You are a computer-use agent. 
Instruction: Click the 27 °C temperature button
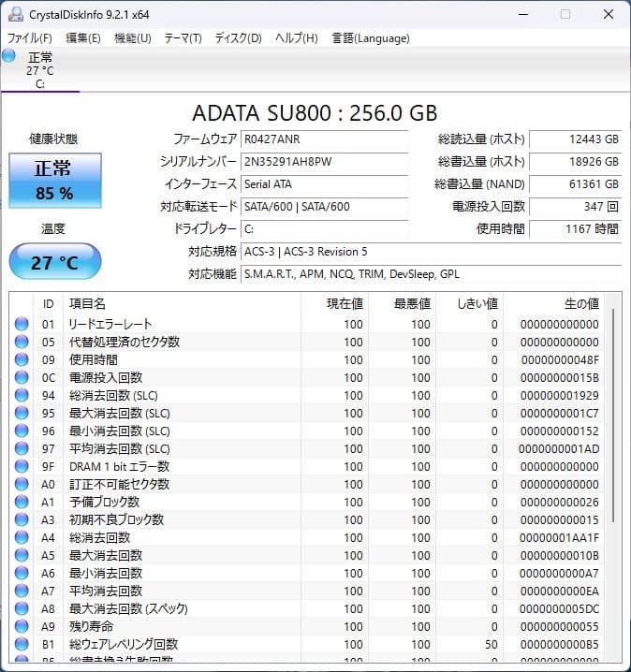(x=55, y=261)
